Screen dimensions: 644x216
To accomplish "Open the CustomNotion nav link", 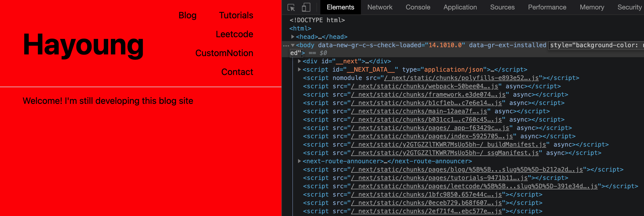I will 224,53.
